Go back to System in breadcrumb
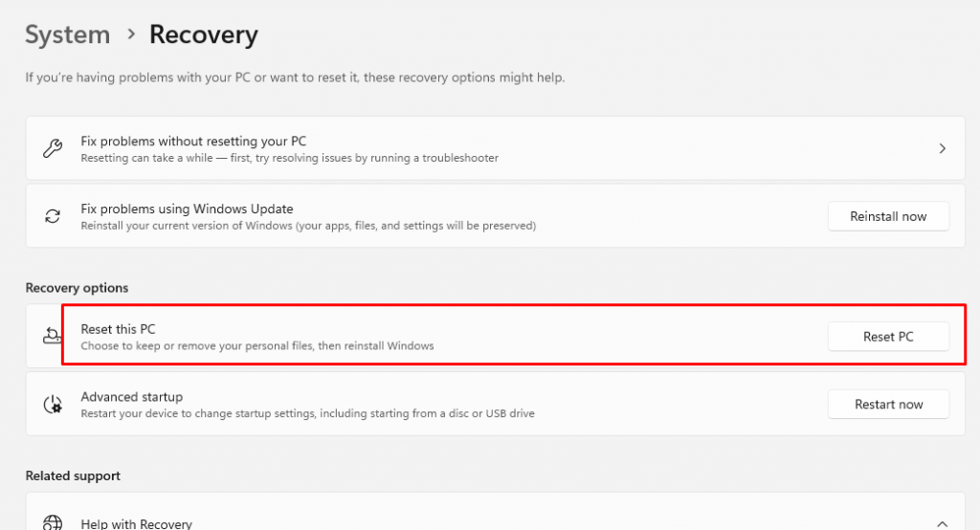 click(x=68, y=34)
